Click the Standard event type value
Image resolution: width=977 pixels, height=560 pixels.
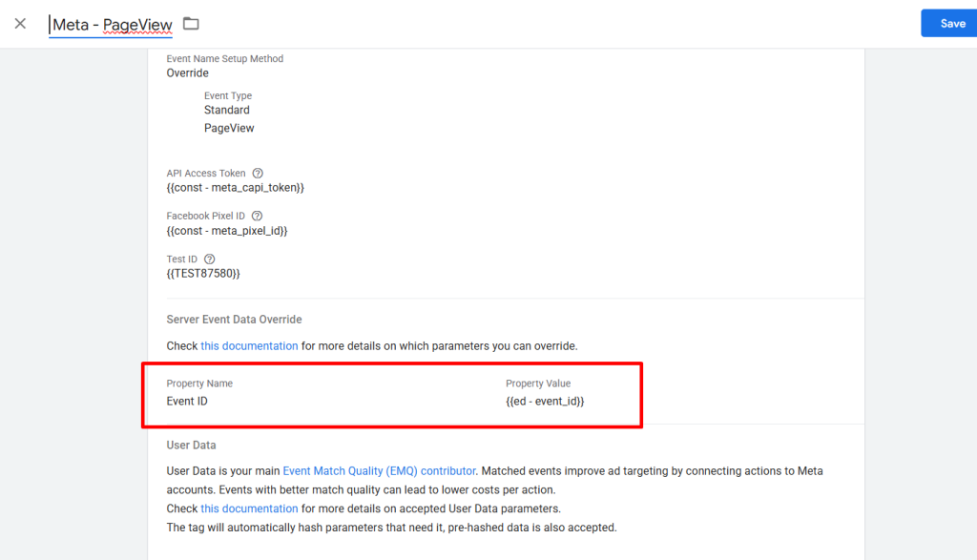coord(227,110)
